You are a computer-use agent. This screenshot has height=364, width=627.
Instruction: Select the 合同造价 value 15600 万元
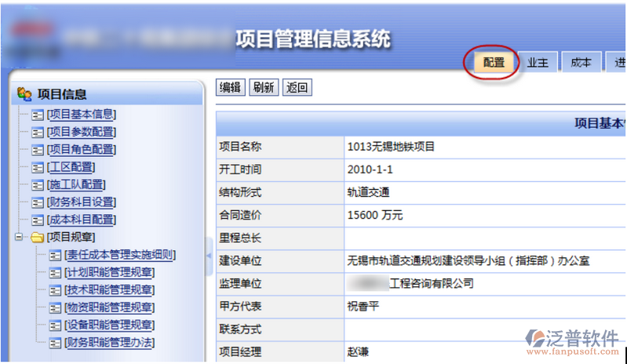tap(375, 216)
